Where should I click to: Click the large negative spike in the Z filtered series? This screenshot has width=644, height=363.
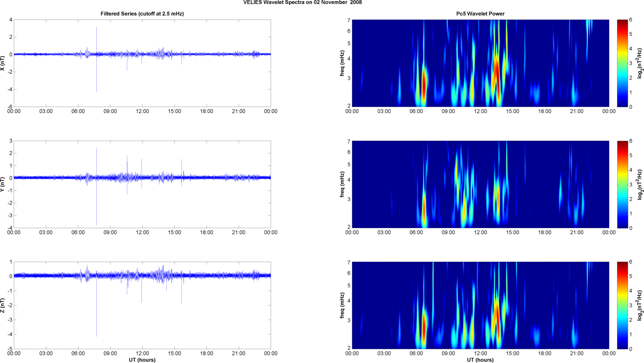click(x=96, y=307)
